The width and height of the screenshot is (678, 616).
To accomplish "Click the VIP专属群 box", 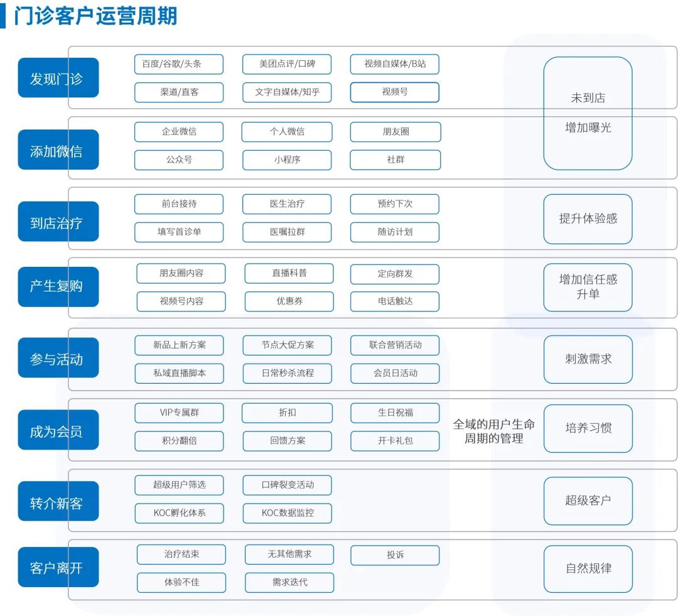I will (180, 413).
